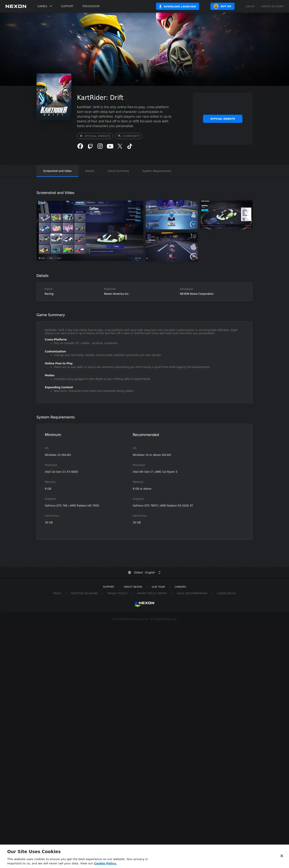Click the NEXON Korea Corporation developer text
Viewport: 289px width, 868px height.
coord(196,294)
